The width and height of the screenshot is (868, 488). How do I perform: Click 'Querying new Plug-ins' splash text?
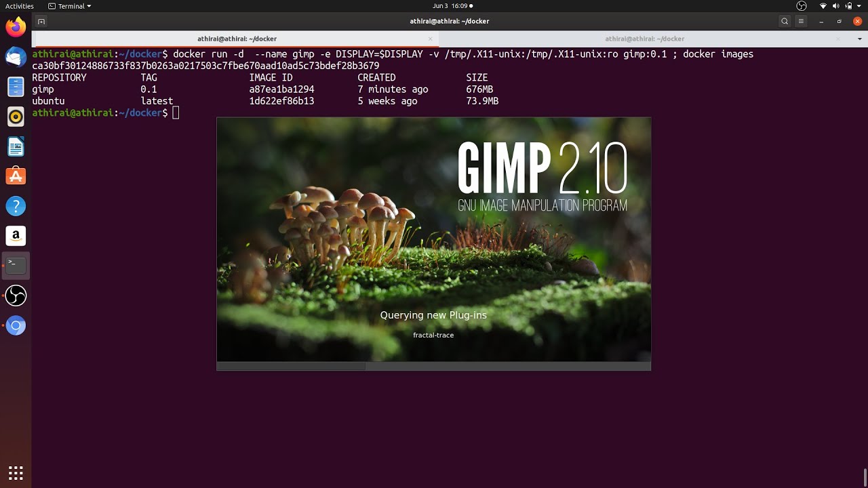(433, 315)
